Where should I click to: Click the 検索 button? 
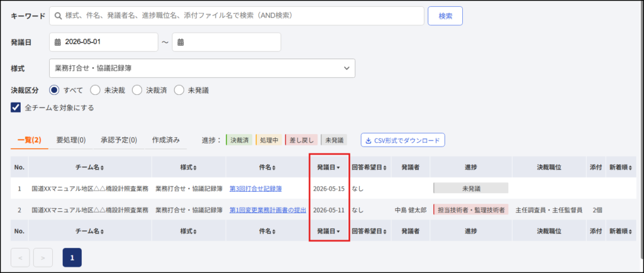pos(445,16)
